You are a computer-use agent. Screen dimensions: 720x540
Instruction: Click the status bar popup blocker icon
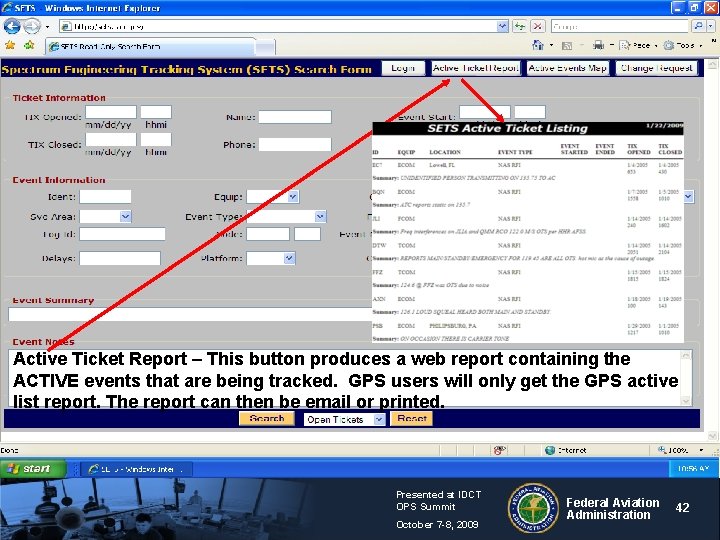500,450
